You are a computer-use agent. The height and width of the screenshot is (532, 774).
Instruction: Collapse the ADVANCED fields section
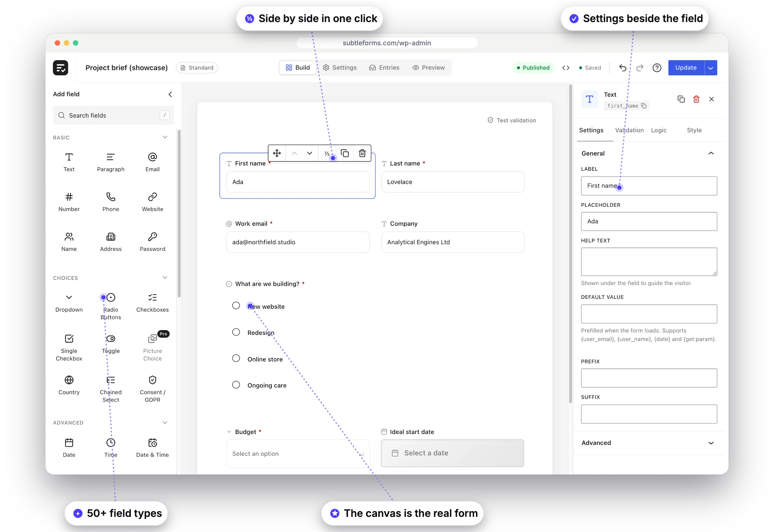[x=165, y=422]
